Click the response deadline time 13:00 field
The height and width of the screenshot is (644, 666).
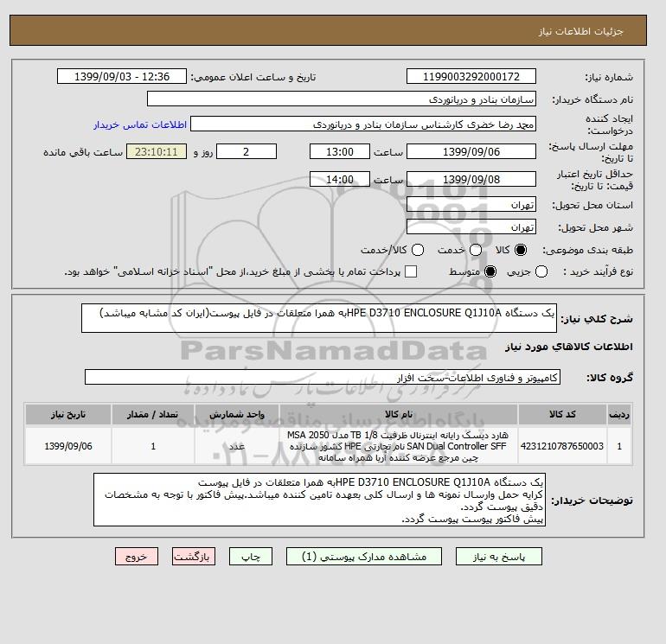(x=340, y=151)
